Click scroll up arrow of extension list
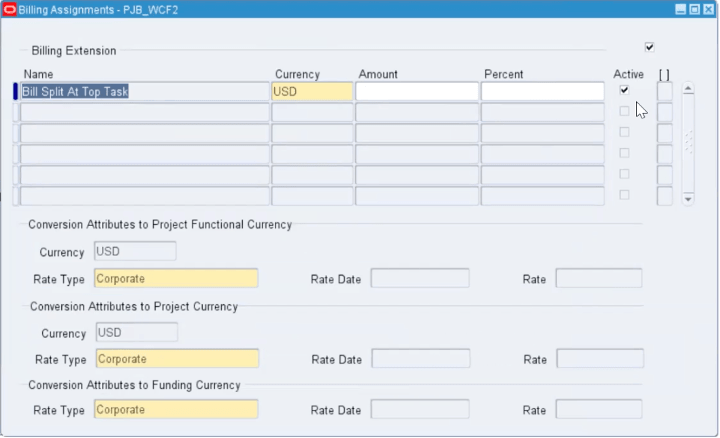 (x=688, y=89)
